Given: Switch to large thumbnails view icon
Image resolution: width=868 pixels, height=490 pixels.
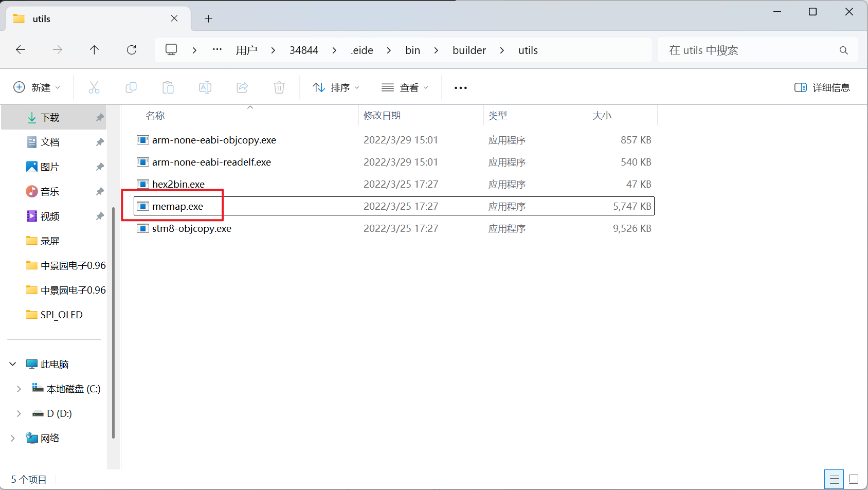Looking at the screenshot, I should (854, 479).
